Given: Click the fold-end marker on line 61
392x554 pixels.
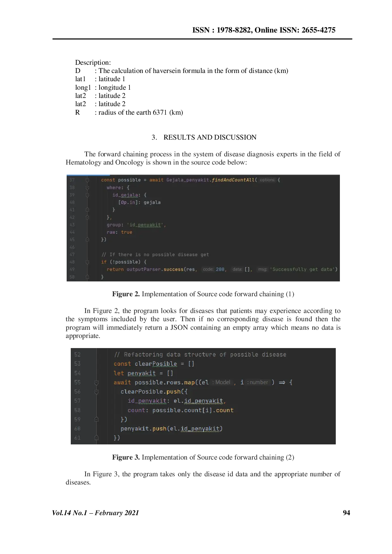Looking at the screenshot, I should point(97,438).
